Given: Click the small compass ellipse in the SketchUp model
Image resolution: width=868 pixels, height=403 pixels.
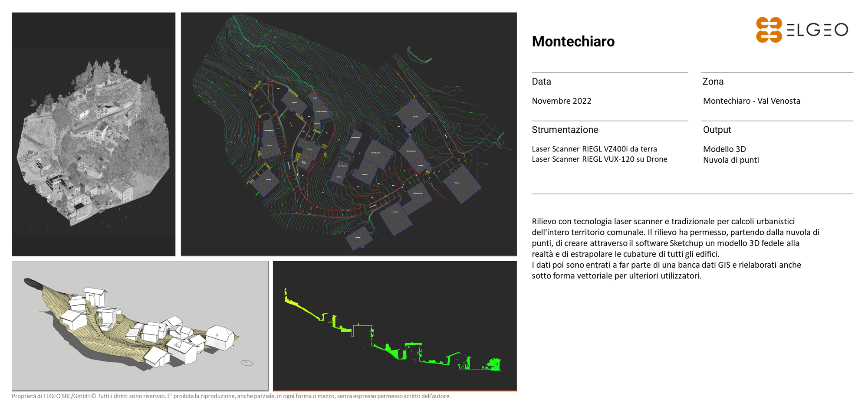Looking at the screenshot, I should [x=247, y=363].
